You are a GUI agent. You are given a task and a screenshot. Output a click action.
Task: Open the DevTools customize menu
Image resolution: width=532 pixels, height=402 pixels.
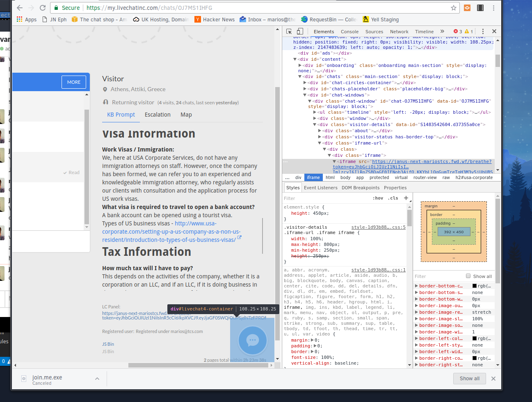(x=483, y=31)
